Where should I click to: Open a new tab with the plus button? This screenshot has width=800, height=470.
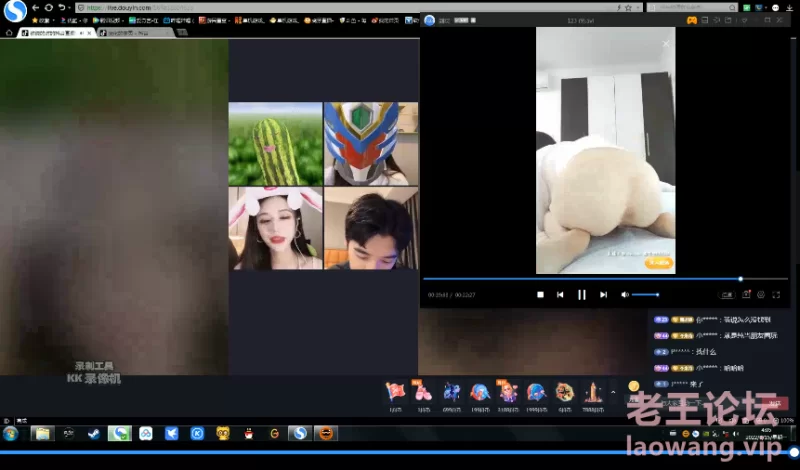pyautogui.click(x=182, y=32)
